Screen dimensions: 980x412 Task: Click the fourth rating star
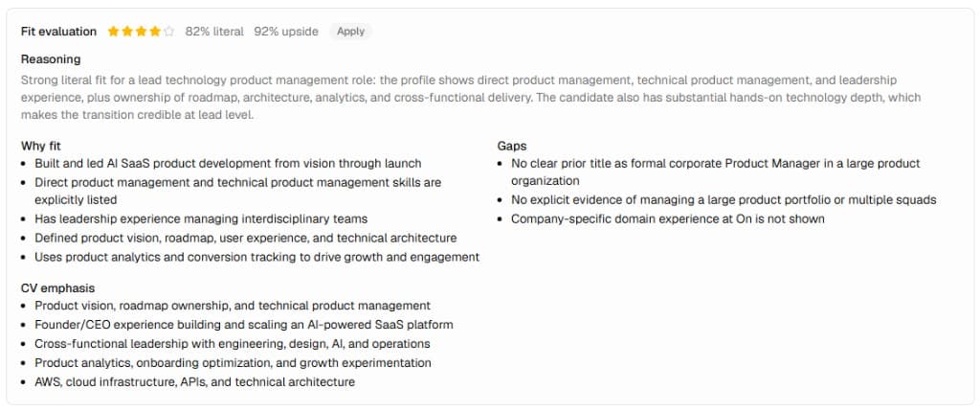[x=155, y=32]
